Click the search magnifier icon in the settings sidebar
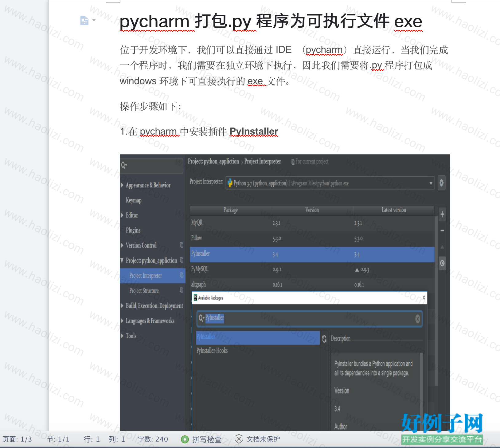Image resolution: width=500 pixels, height=448 pixels. click(124, 166)
